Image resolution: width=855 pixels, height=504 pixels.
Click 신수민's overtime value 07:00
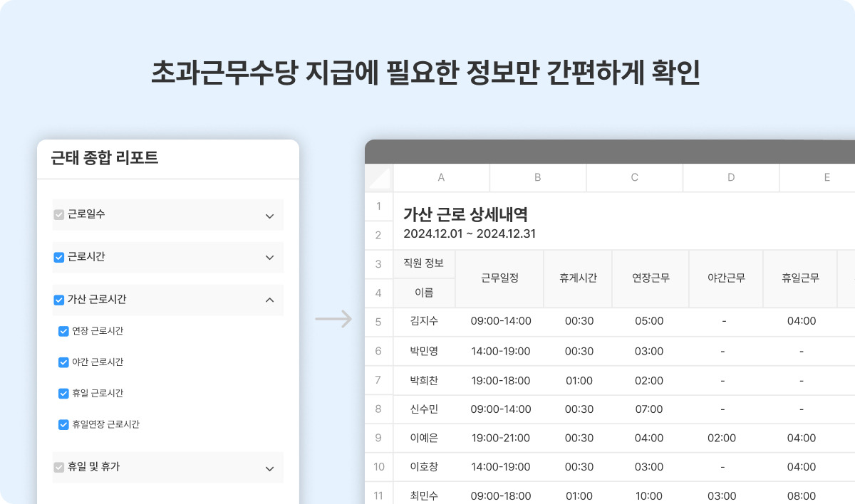[649, 409]
